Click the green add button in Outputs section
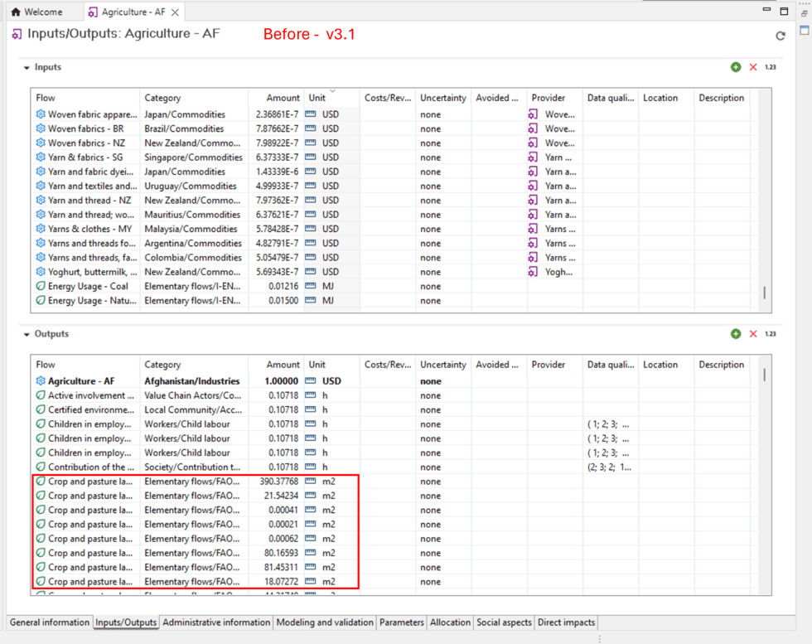This screenshot has width=812, height=644. [736, 334]
